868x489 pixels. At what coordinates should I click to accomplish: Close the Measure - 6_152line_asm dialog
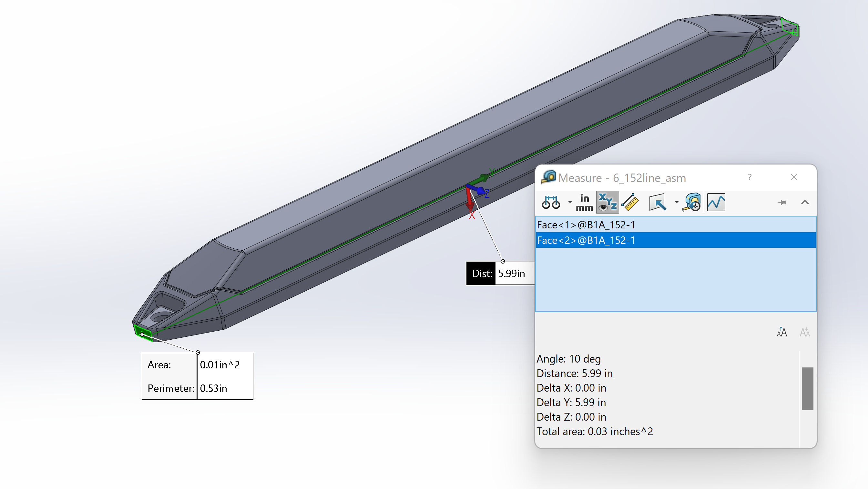(794, 177)
